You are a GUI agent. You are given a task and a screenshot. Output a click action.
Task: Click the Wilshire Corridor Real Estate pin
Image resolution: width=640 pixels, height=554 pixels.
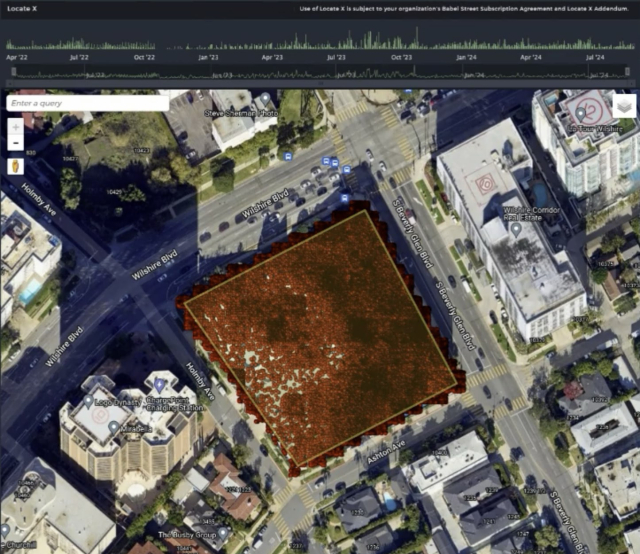coord(516,229)
